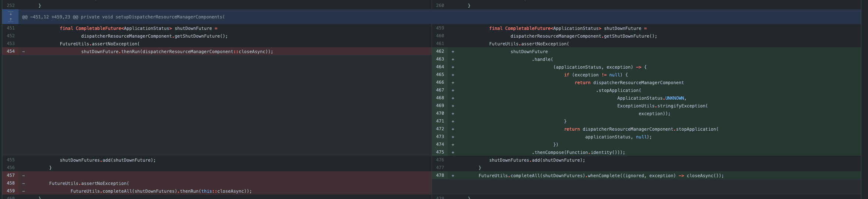The image size is (868, 199).
Task: Select added line number 470
Action: [x=440, y=114]
